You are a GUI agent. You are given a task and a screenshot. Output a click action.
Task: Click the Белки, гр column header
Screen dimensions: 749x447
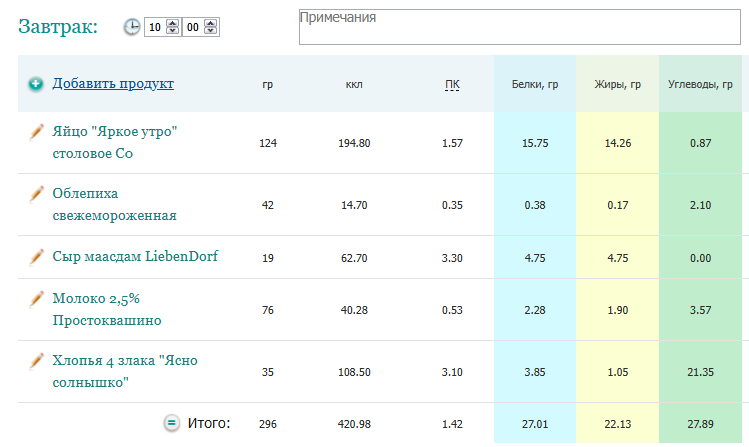point(535,85)
